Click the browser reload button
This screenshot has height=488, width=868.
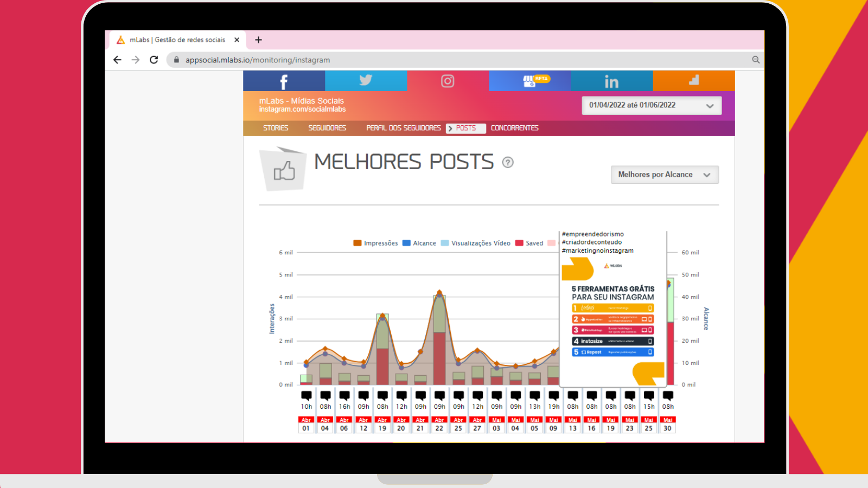(154, 60)
